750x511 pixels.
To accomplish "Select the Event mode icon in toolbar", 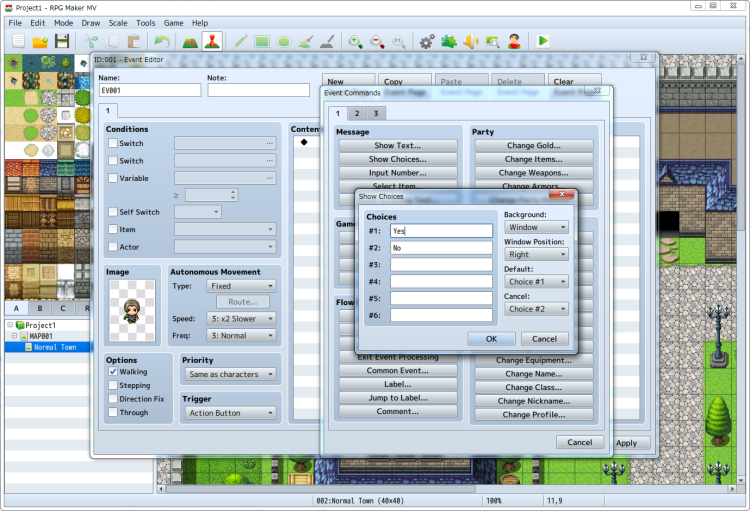I will point(211,41).
